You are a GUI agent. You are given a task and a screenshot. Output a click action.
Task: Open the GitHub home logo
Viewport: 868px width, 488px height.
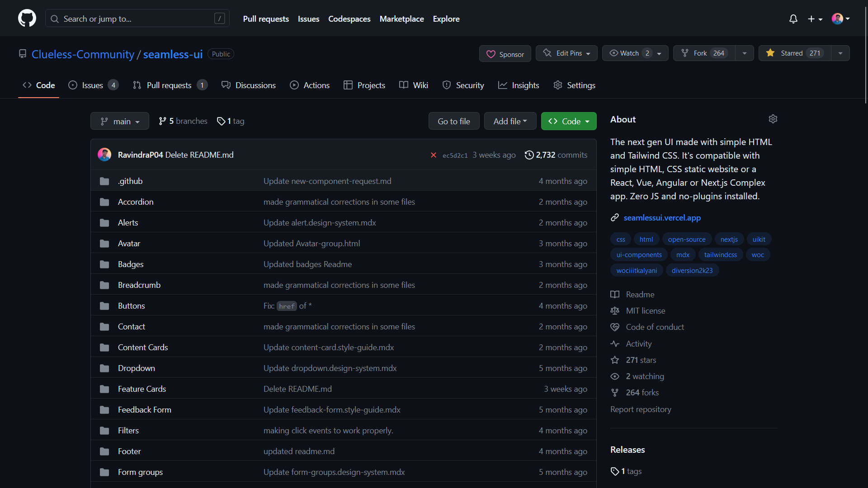click(27, 19)
